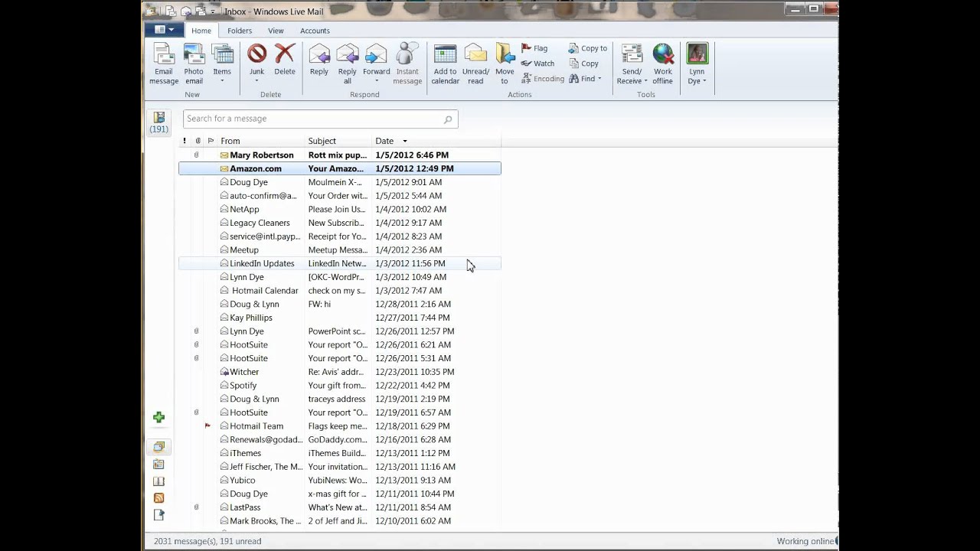Click the Copy button in the ribbon
Viewport: 980px width, 551px height.
(x=583, y=64)
